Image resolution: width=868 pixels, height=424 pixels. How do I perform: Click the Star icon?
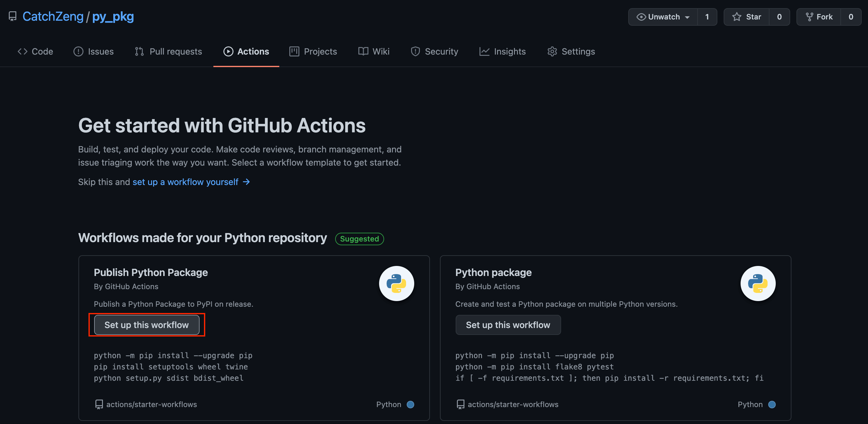737,17
